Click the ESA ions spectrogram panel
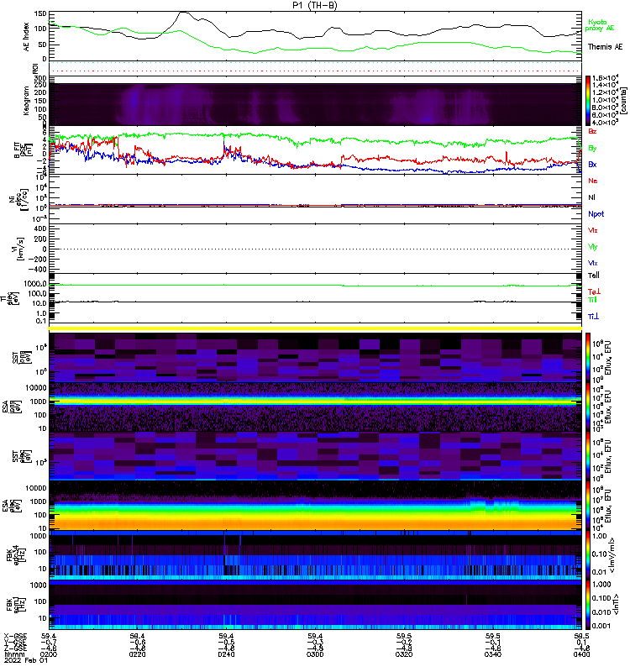The image size is (630, 672). coord(315,407)
